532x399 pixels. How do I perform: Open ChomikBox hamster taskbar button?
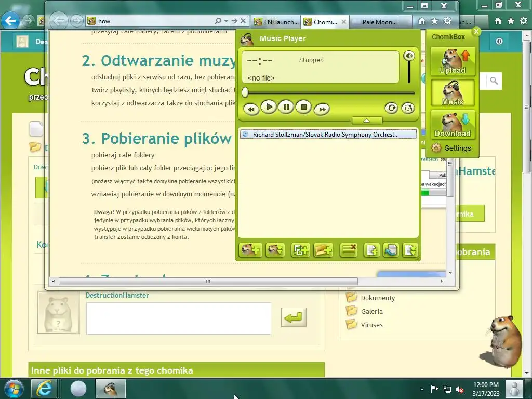(111, 389)
